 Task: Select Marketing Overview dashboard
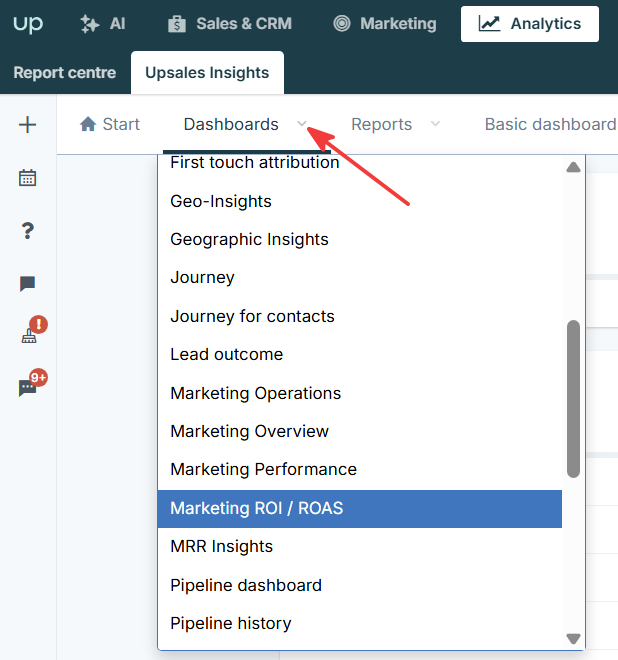click(x=360, y=431)
